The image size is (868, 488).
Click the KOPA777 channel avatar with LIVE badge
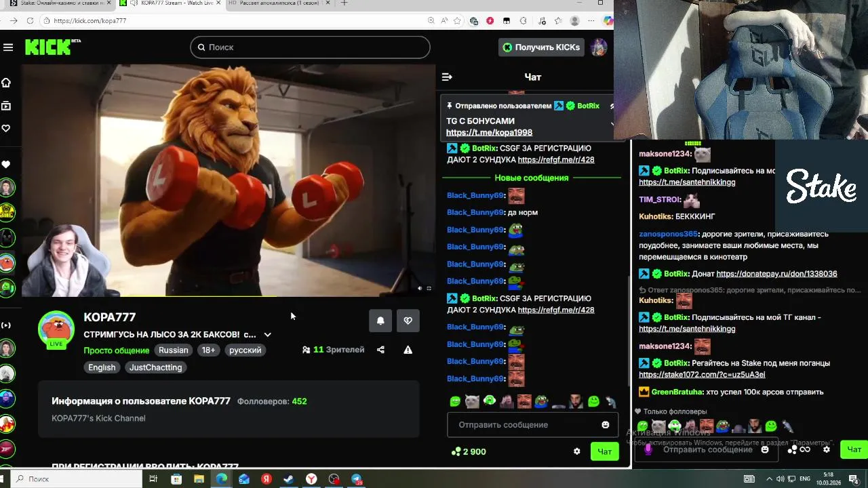pos(56,330)
